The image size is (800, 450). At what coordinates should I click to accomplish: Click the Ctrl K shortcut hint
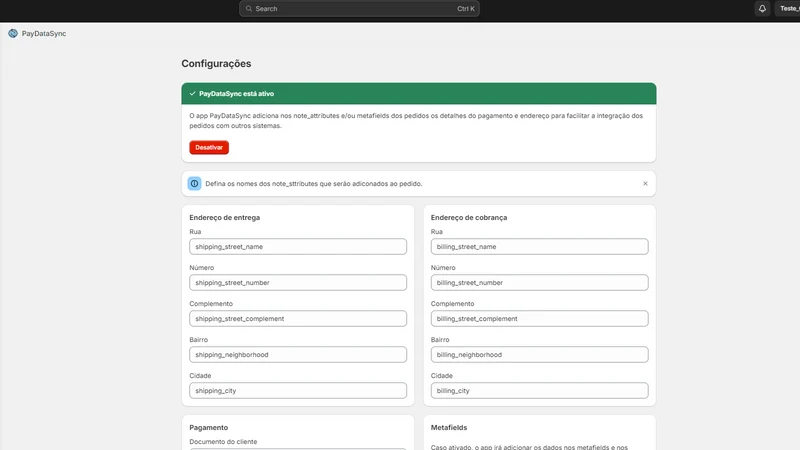coord(466,9)
